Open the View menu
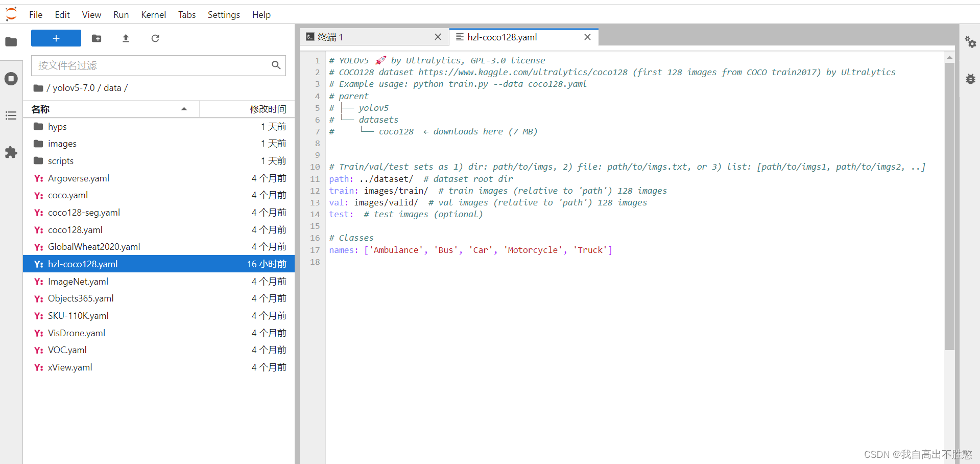 (91, 15)
